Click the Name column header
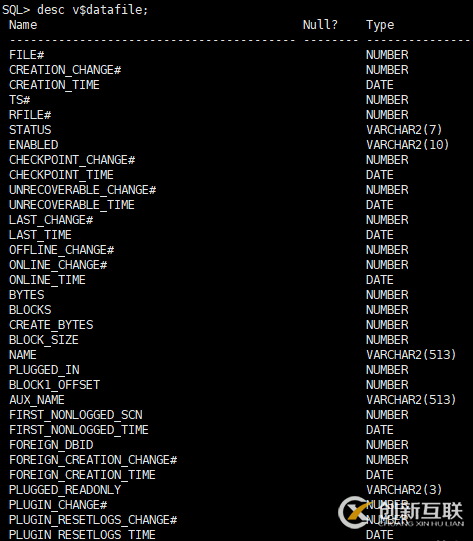This screenshot has width=473, height=541. pyautogui.click(x=23, y=25)
